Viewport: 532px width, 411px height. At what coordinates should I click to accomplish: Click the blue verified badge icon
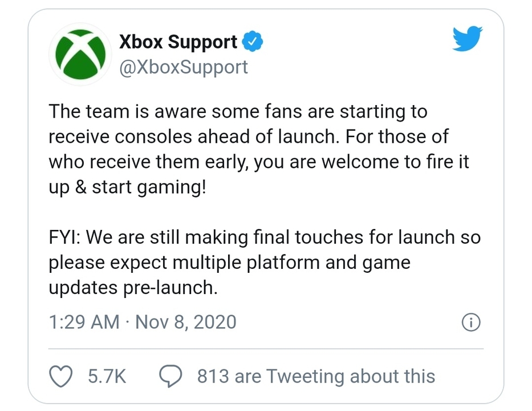click(252, 42)
